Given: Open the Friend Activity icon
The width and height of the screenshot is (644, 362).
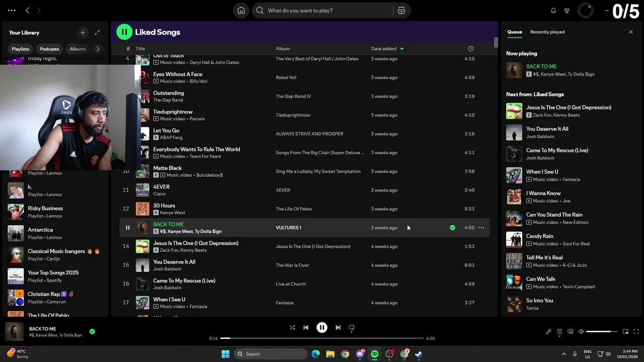Looking at the screenshot, I should (567, 11).
